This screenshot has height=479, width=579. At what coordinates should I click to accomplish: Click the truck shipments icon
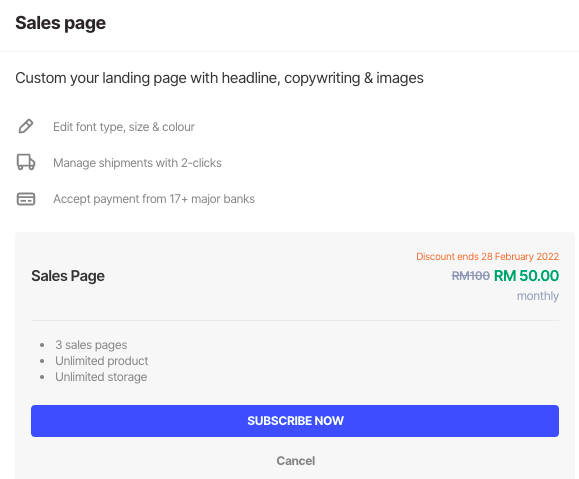click(26, 162)
